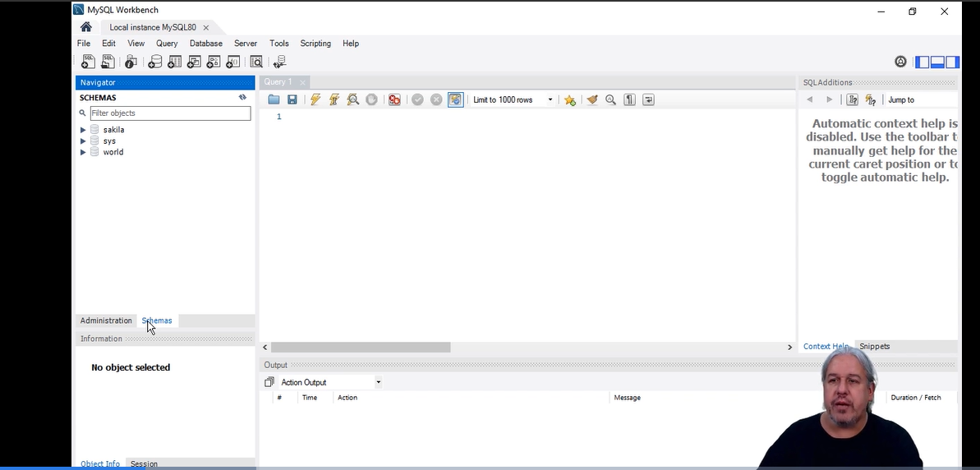Open the inspector for the selected object

tap(131, 62)
